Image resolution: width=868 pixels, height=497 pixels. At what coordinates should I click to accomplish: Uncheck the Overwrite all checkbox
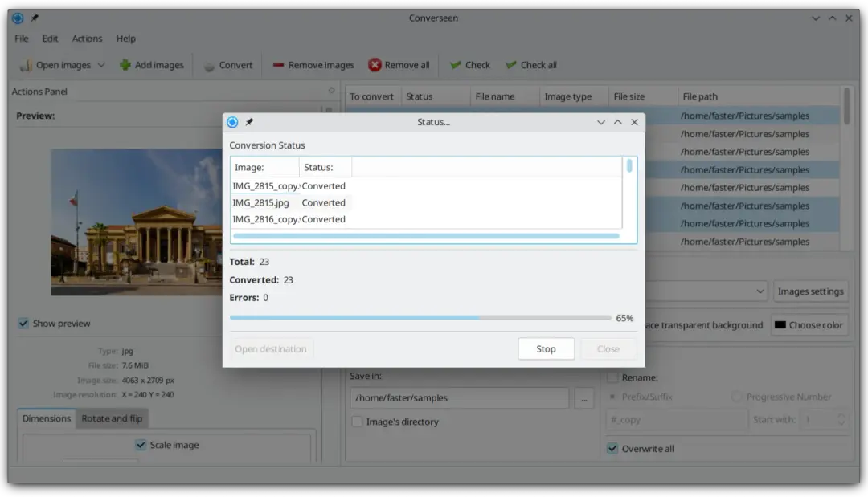(x=612, y=449)
